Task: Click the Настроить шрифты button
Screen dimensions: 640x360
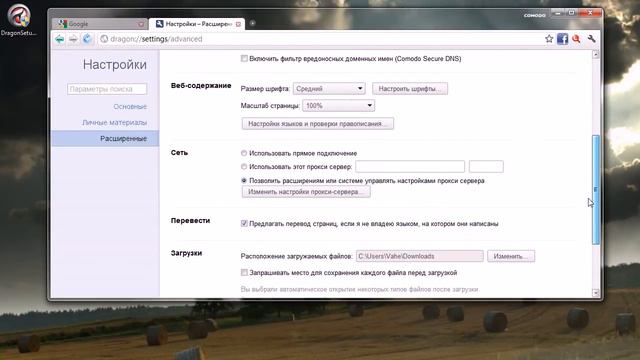Action: pos(410,89)
